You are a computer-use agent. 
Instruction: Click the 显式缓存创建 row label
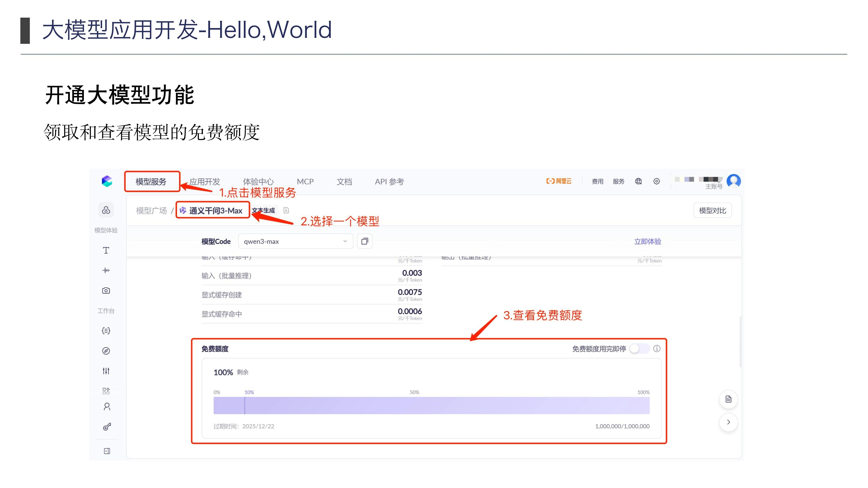[222, 295]
